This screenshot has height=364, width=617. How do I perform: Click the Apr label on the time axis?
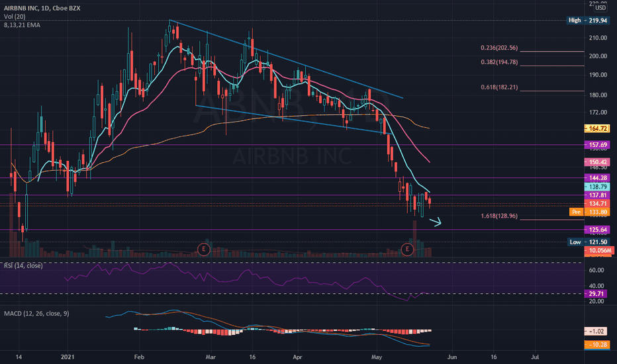tap(297, 357)
